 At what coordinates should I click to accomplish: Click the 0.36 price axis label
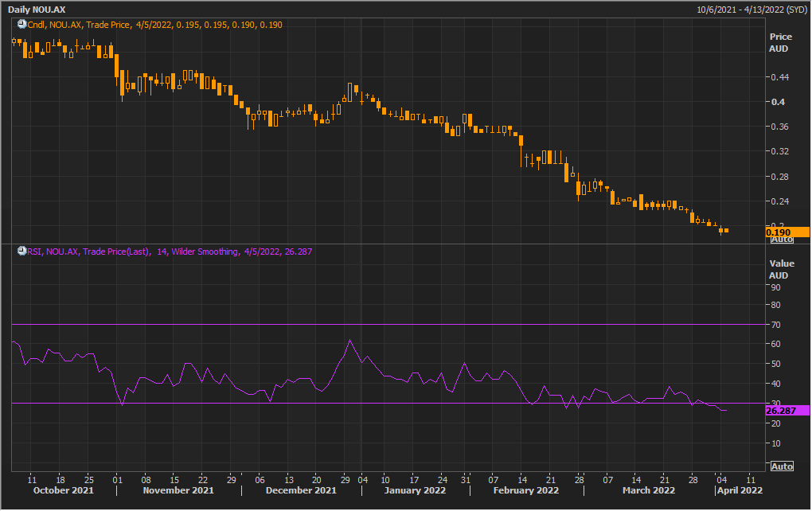pos(780,127)
